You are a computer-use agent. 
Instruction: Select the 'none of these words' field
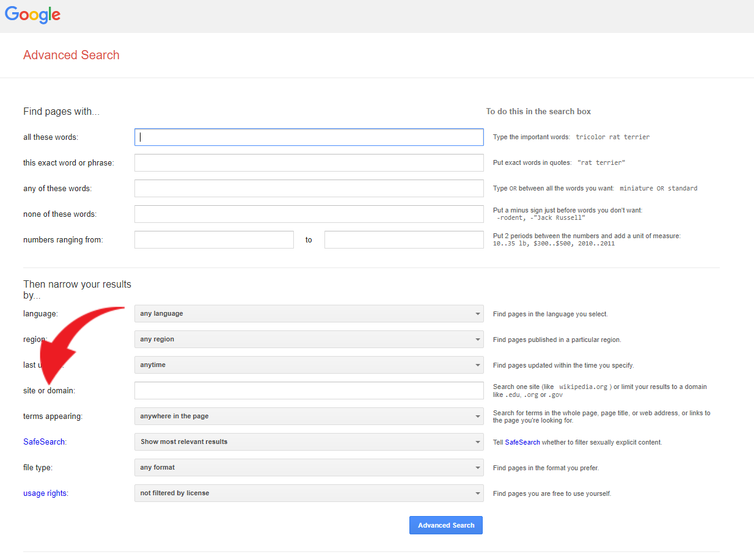click(309, 214)
